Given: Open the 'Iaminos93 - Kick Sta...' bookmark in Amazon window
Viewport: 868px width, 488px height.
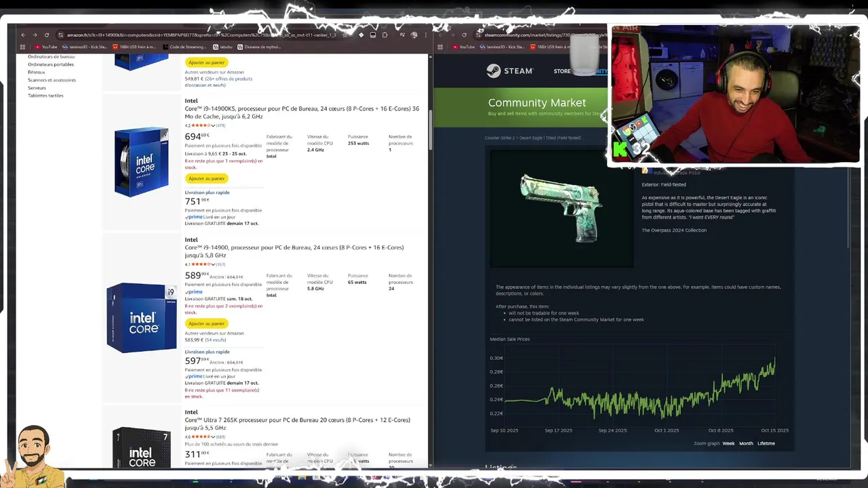Looking at the screenshot, I should [85, 47].
